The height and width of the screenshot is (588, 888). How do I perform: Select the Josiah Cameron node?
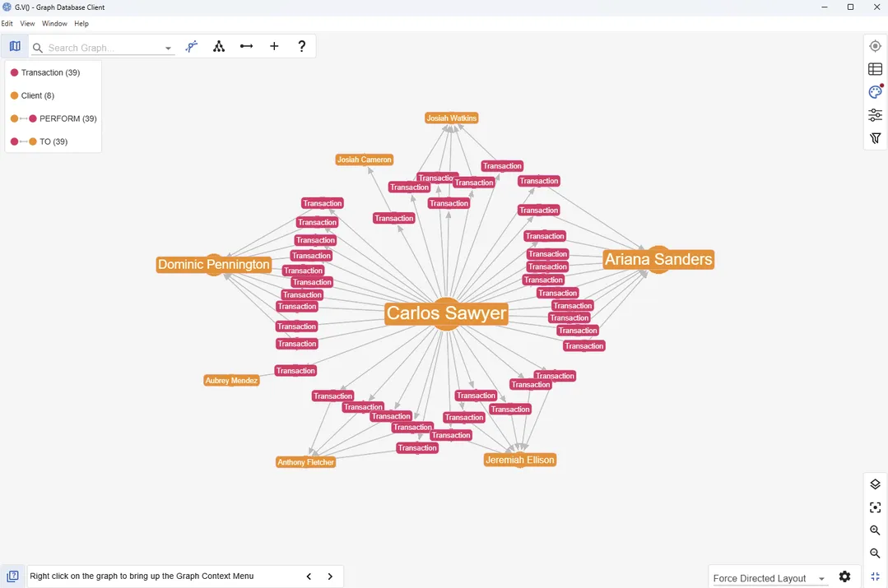(364, 160)
